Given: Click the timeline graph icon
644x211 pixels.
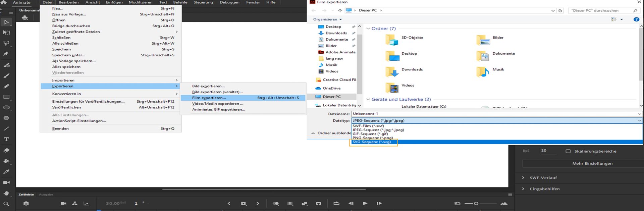Looking at the screenshot, I should point(86,203).
